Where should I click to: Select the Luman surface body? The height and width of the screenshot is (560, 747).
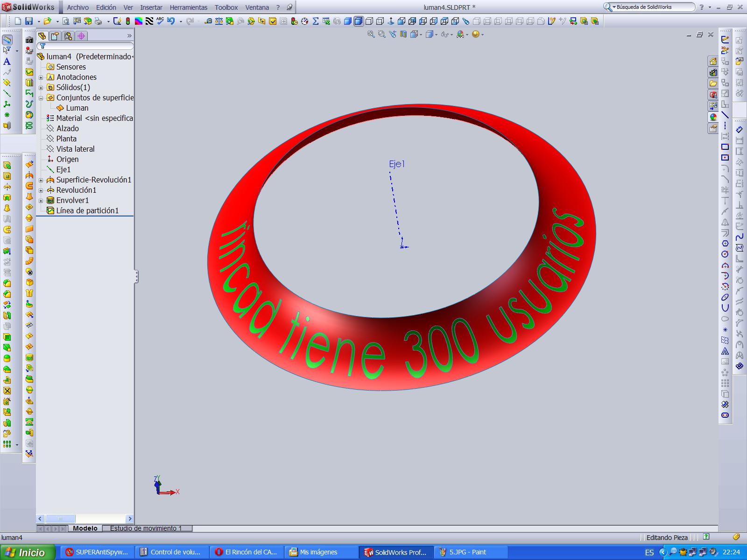(x=72, y=108)
